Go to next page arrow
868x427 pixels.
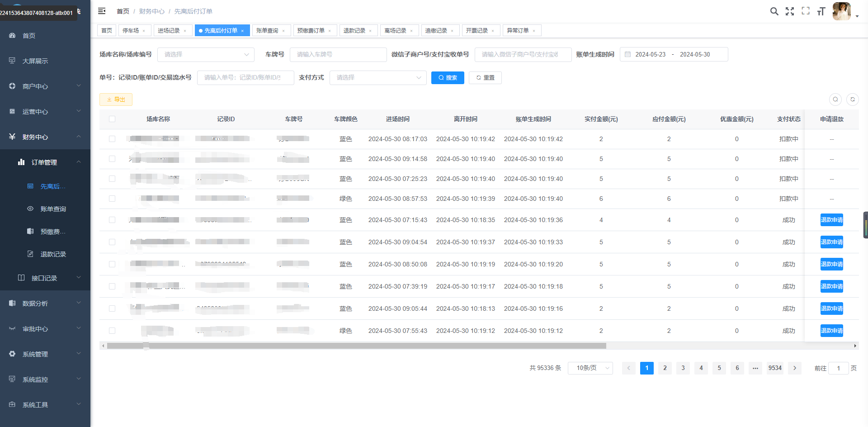(x=795, y=368)
